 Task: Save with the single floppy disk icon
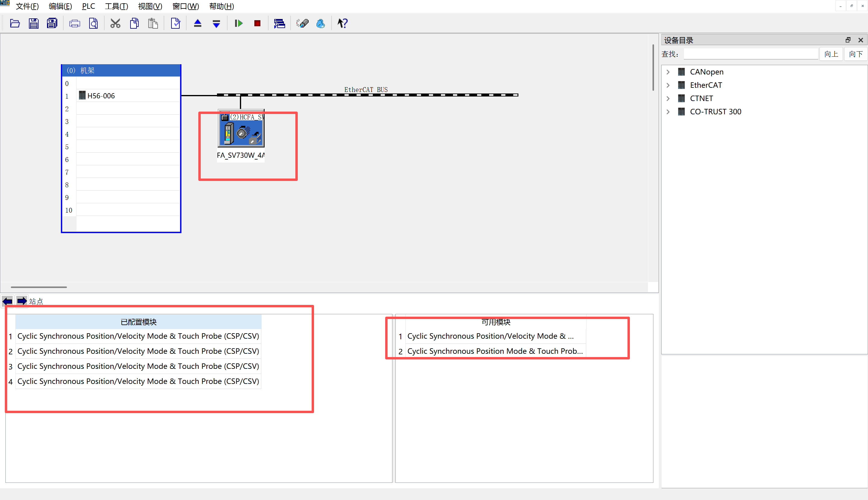point(34,23)
